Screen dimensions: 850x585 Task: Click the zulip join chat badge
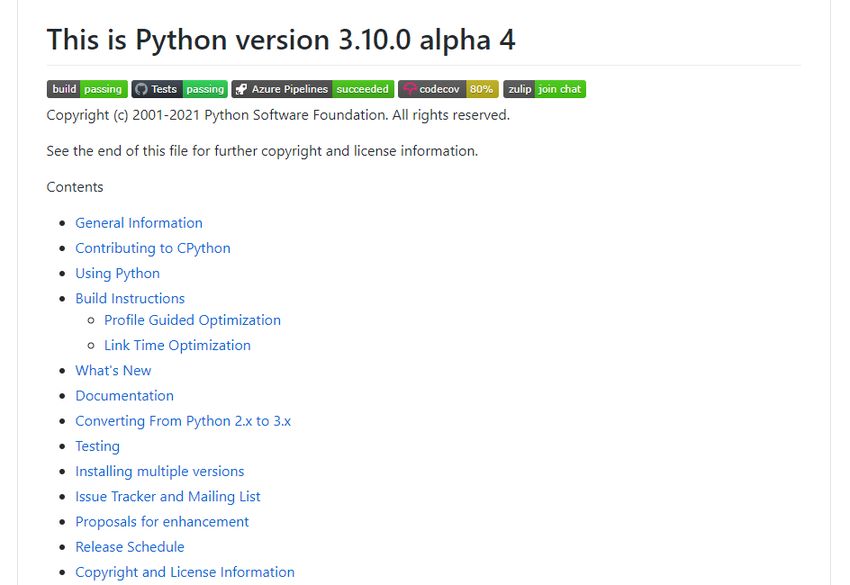[544, 89]
